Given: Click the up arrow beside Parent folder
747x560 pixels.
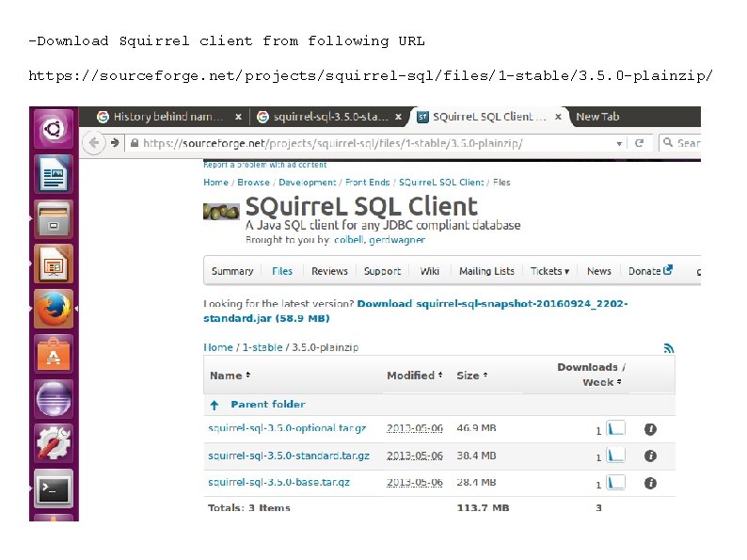Looking at the screenshot, I should point(215,405).
